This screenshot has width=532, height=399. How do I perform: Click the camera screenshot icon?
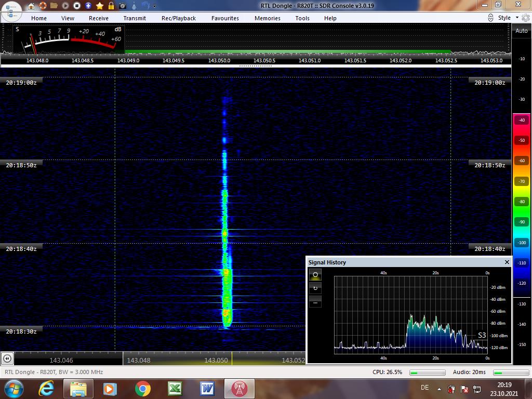point(123,6)
